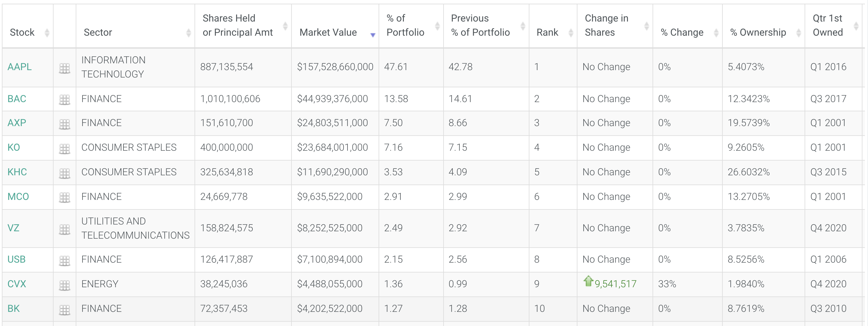Sort by Previous % of Portfolio arrows

click(523, 26)
